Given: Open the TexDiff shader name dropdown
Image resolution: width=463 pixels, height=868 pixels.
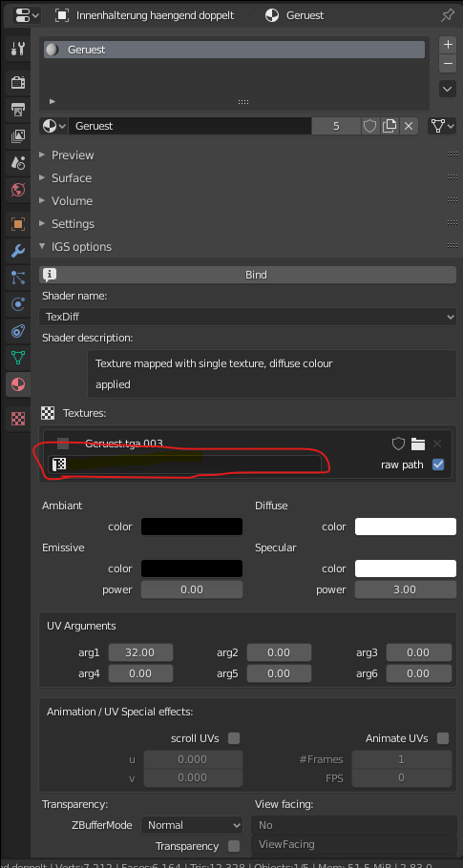Looking at the screenshot, I should pyautogui.click(x=247, y=318).
